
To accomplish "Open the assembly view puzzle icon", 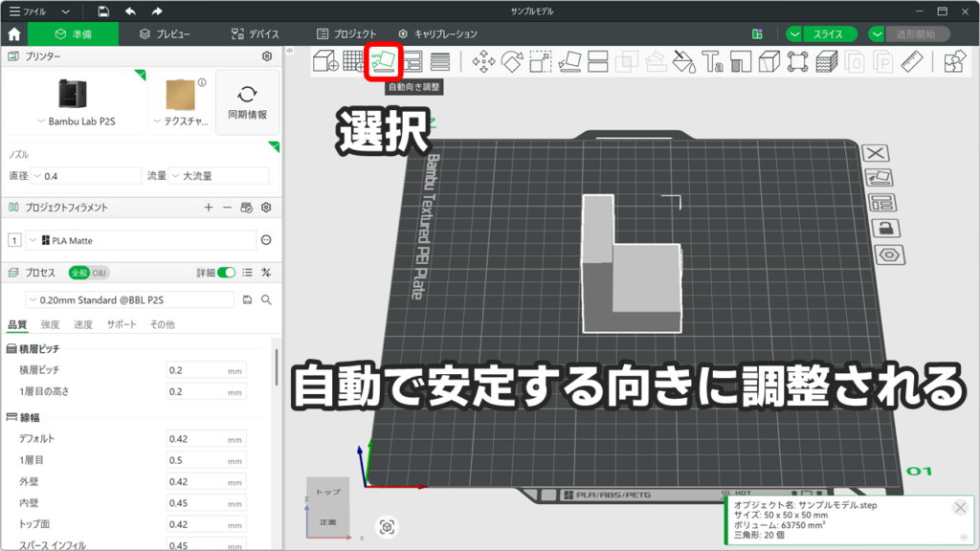I will point(953,62).
